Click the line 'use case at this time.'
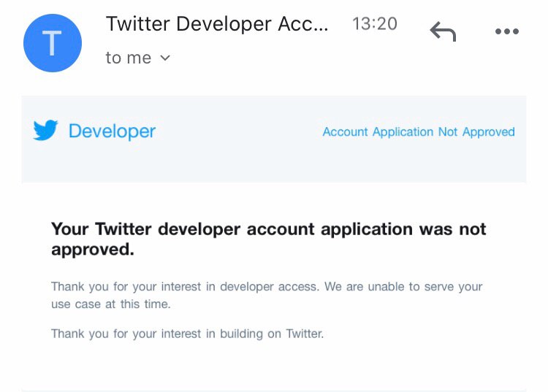The image size is (548, 392). [110, 304]
